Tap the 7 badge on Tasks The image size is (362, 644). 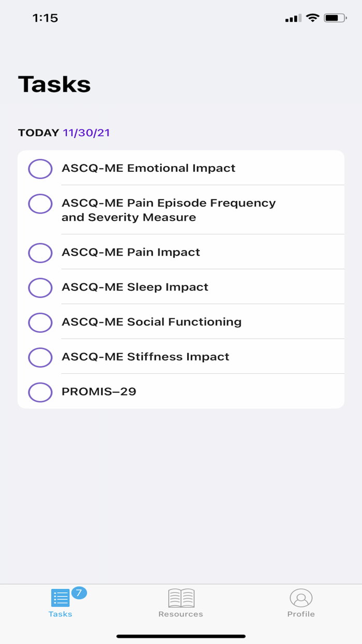pos(79,593)
